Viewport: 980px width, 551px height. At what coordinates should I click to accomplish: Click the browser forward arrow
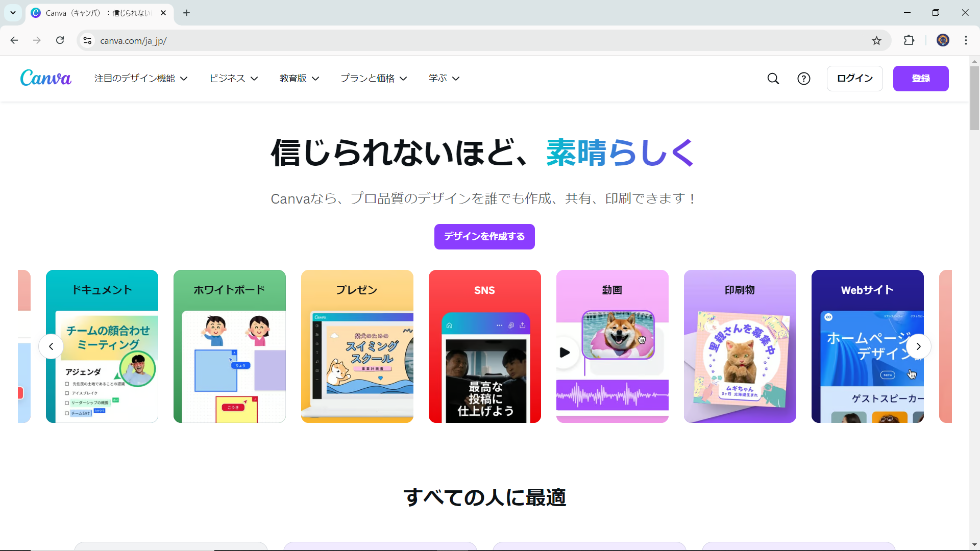coord(37,40)
